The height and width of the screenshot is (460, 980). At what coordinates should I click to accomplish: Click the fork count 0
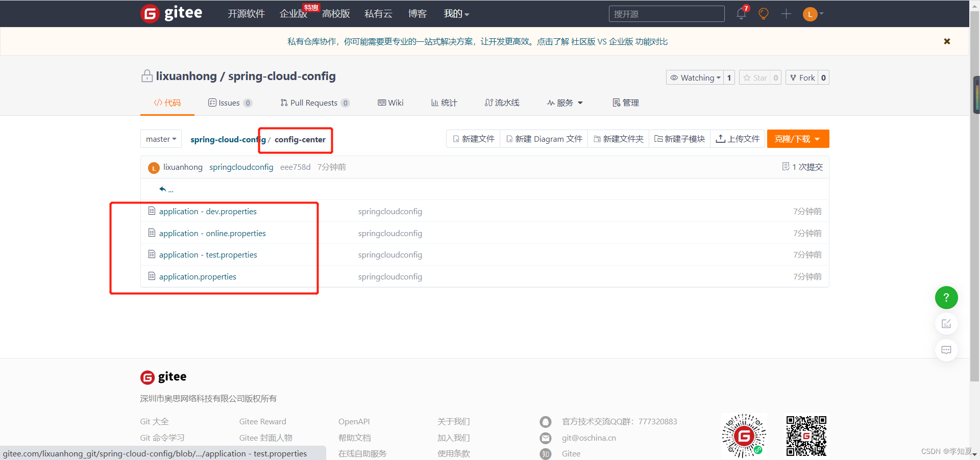[823, 78]
